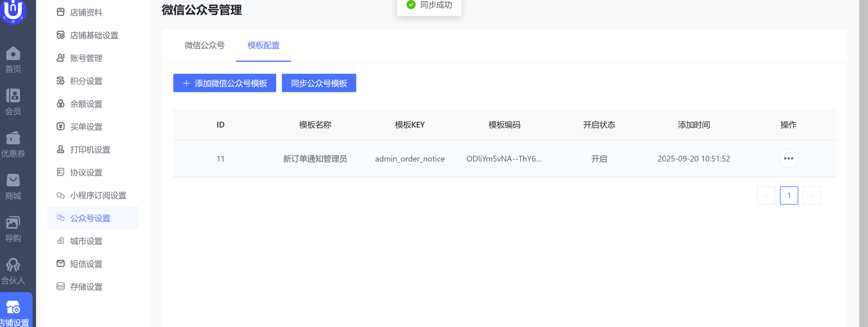The width and height of the screenshot is (868, 327).
Task: Click 添加微信公众号模板 button
Action: tap(224, 83)
